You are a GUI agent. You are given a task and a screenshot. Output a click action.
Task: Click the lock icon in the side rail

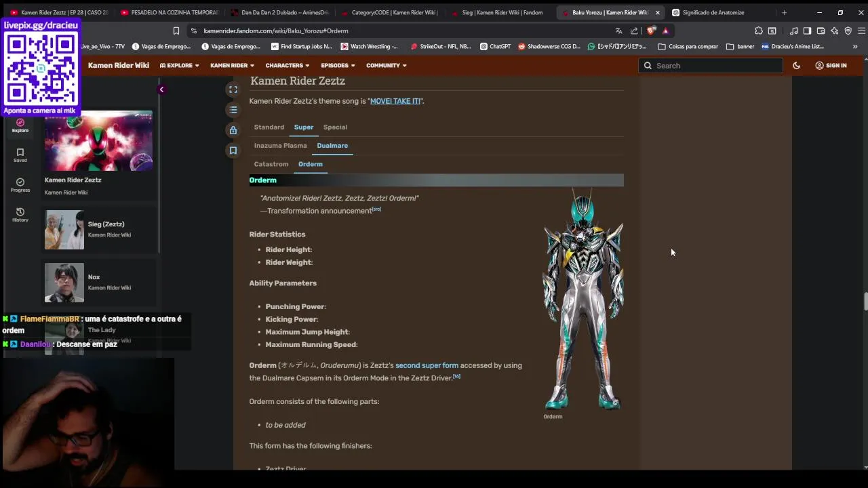[x=233, y=130]
